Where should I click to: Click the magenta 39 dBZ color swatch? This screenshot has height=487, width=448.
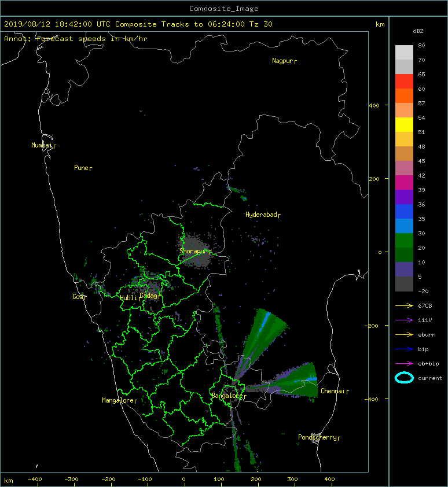(x=404, y=183)
